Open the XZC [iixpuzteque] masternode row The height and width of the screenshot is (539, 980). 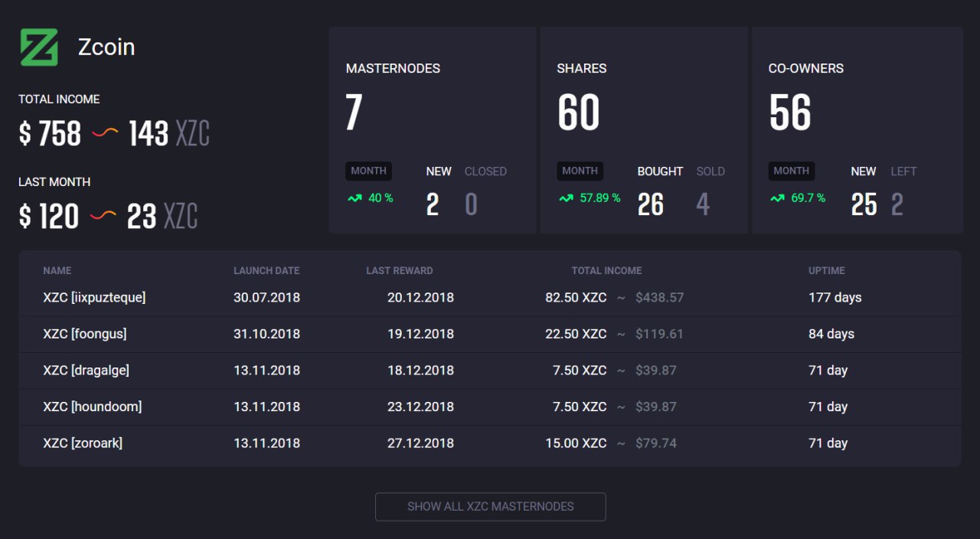point(94,297)
